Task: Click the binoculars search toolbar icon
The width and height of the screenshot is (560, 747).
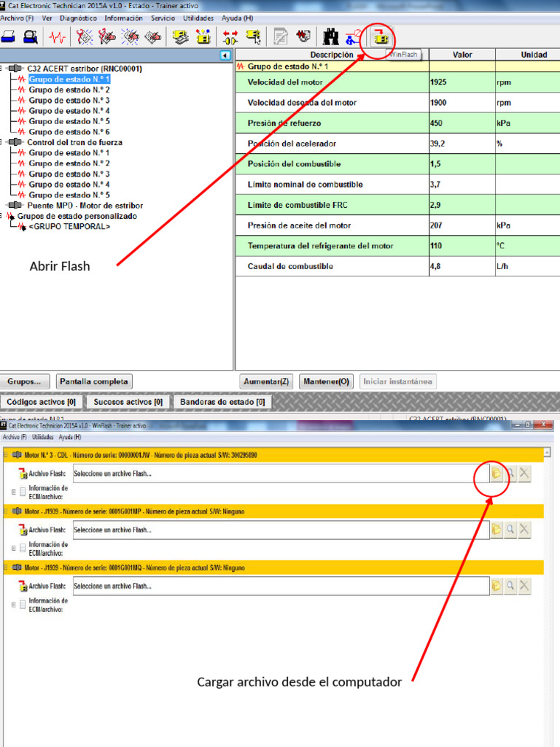Action: 330,36
